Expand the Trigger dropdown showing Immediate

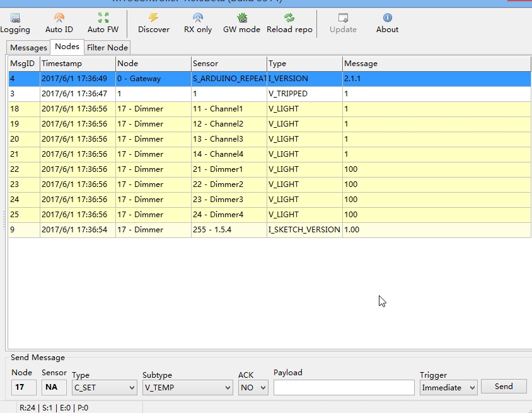tap(448, 388)
